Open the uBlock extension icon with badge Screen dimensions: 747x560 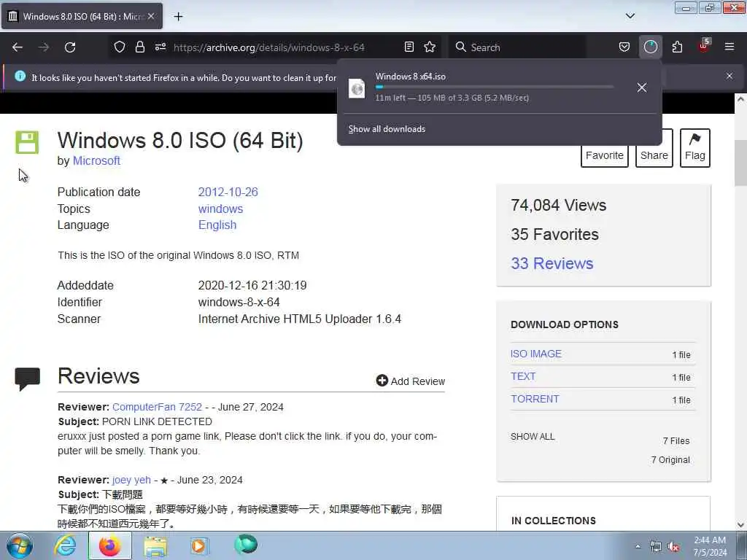(x=704, y=46)
